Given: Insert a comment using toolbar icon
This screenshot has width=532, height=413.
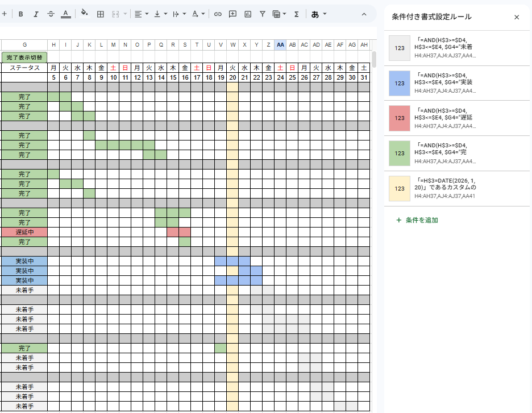Looking at the screenshot, I should 232,14.
